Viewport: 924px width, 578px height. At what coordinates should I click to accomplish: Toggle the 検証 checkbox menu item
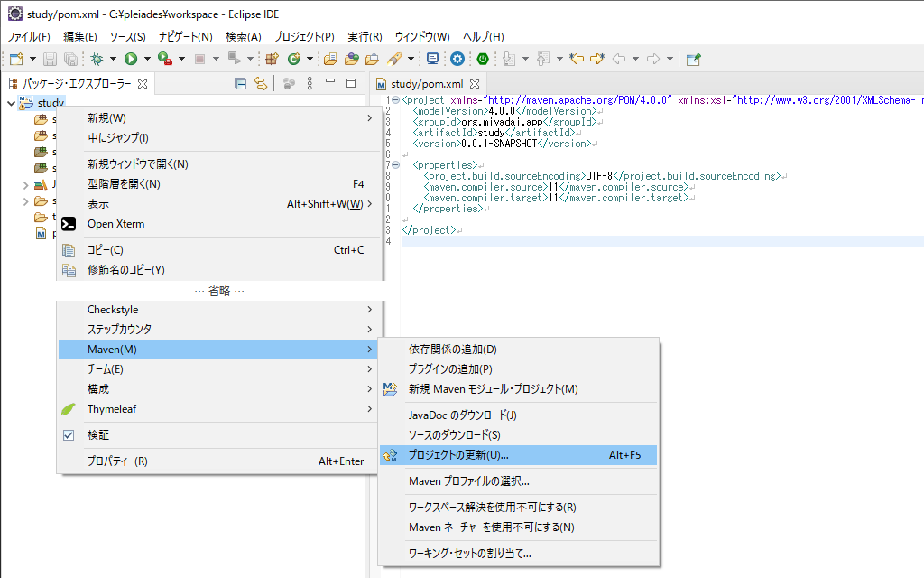pos(69,435)
